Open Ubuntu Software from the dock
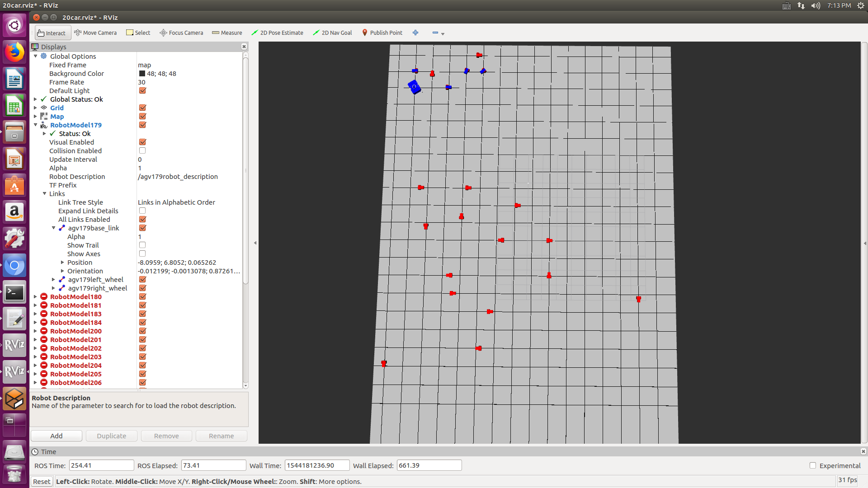The height and width of the screenshot is (488, 868). pyautogui.click(x=14, y=186)
